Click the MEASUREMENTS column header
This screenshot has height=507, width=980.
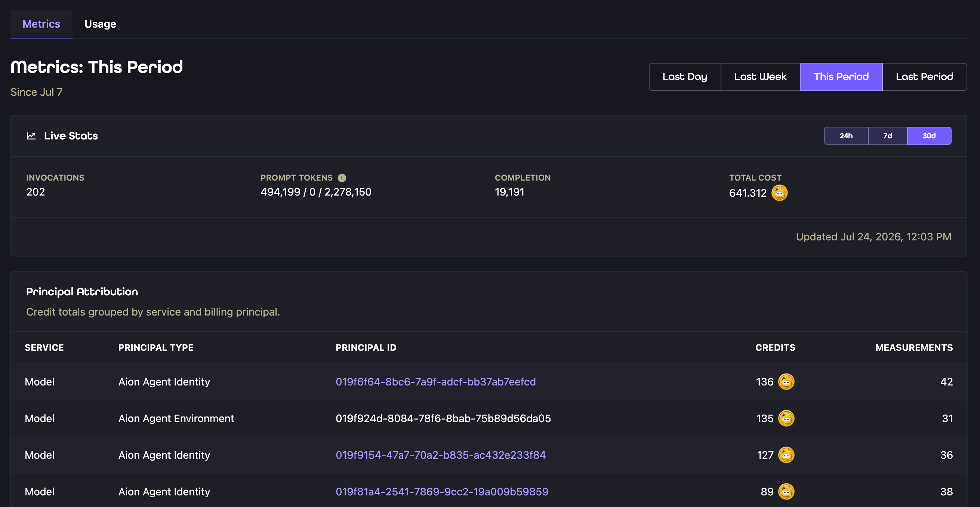coord(914,347)
